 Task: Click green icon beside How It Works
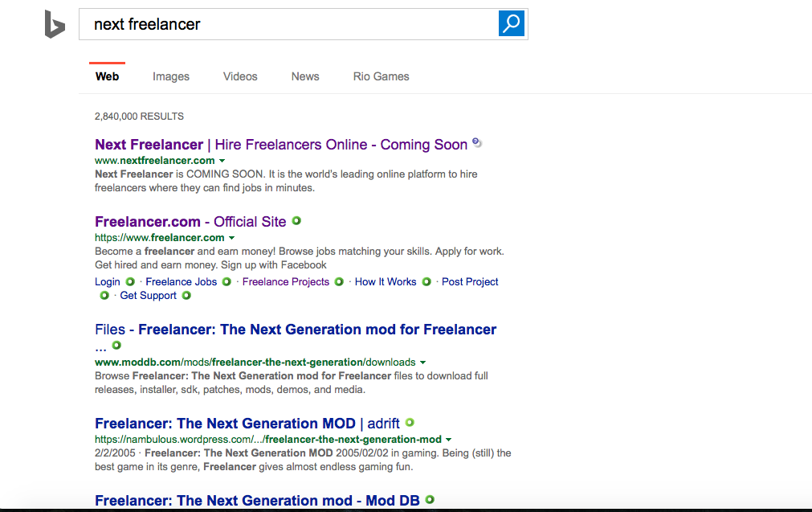(426, 282)
